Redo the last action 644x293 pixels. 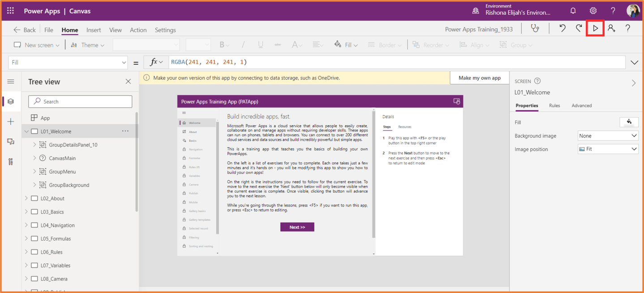(579, 28)
